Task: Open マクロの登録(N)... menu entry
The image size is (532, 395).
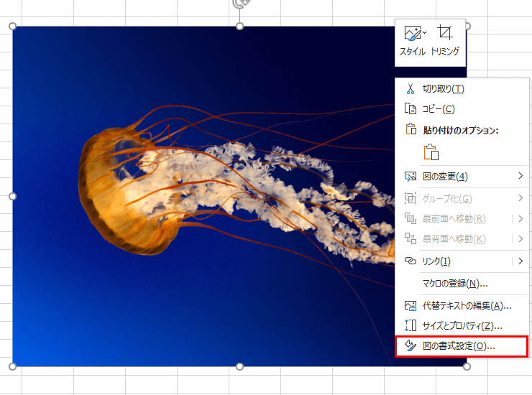Action: (462, 284)
